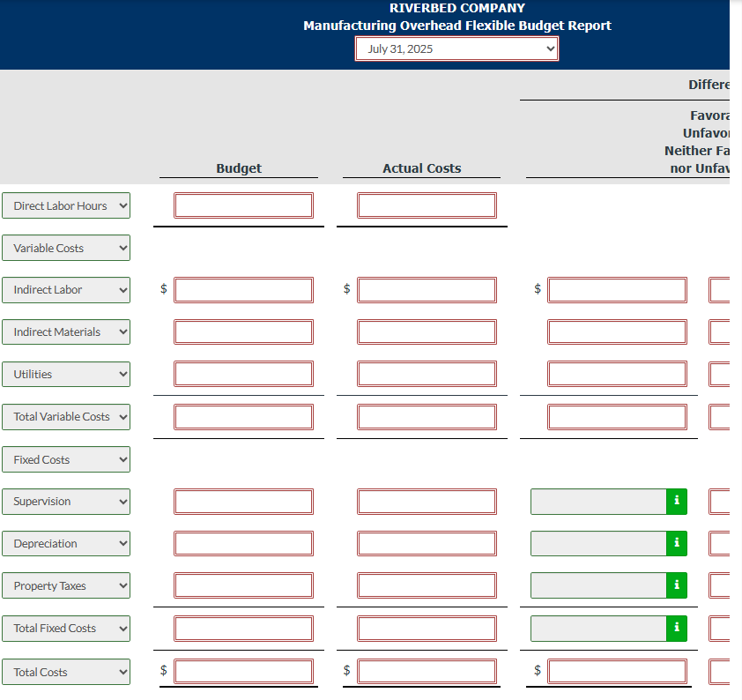742x700 pixels.
Task: Click the Total Variable Costs difference field
Action: (617, 417)
